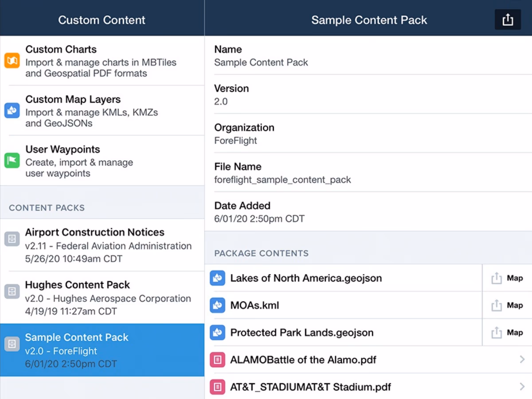Image resolution: width=532 pixels, height=399 pixels.
Task: Click the blue Custom Map Layers icon
Action: (x=12, y=111)
